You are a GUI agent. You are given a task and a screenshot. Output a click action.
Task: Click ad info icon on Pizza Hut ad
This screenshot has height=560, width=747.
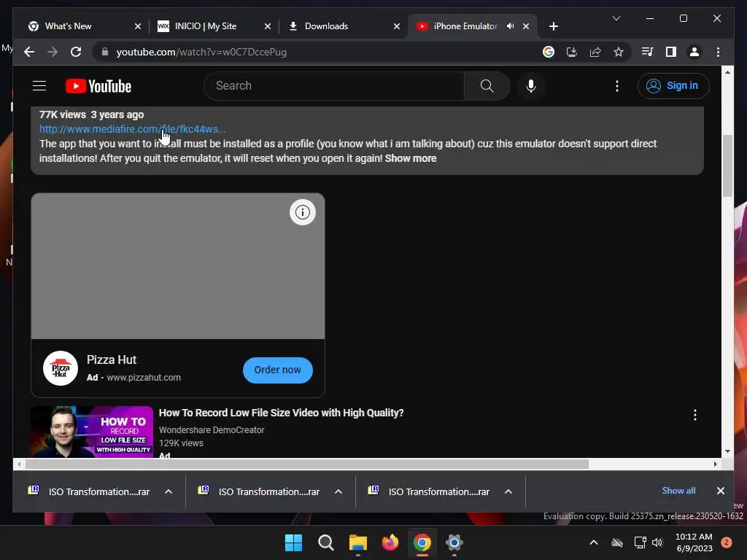coord(303,212)
